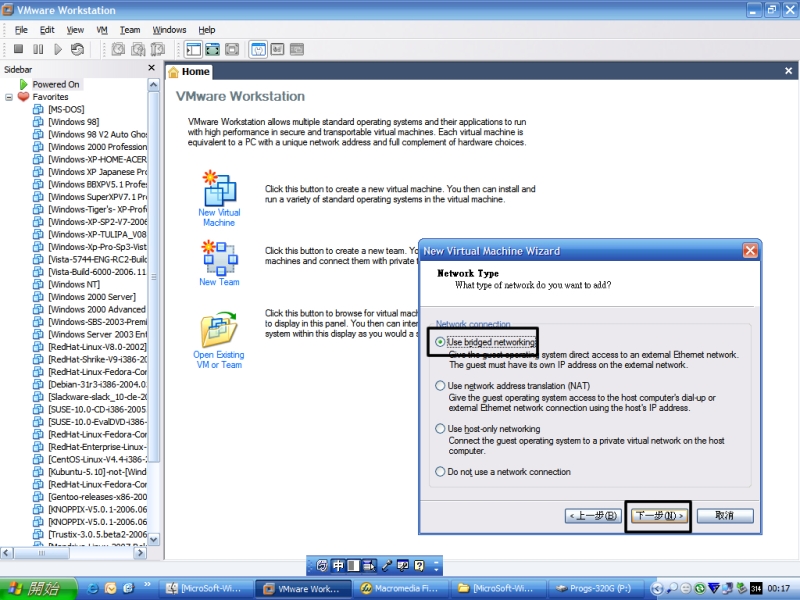The image size is (800, 600).
Task: Click the Appliance view toolbar icon
Action: coord(278,49)
